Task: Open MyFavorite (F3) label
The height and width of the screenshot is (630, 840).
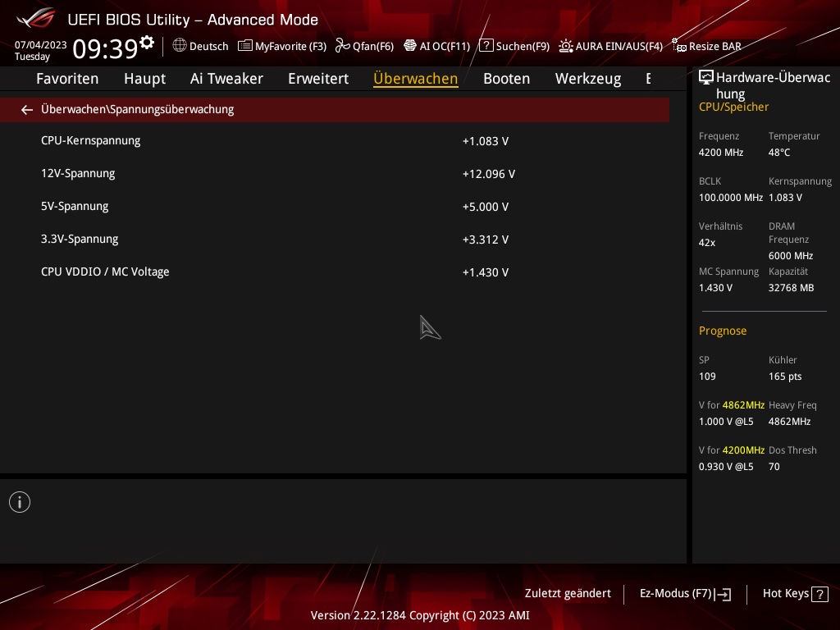Action: tap(290, 46)
